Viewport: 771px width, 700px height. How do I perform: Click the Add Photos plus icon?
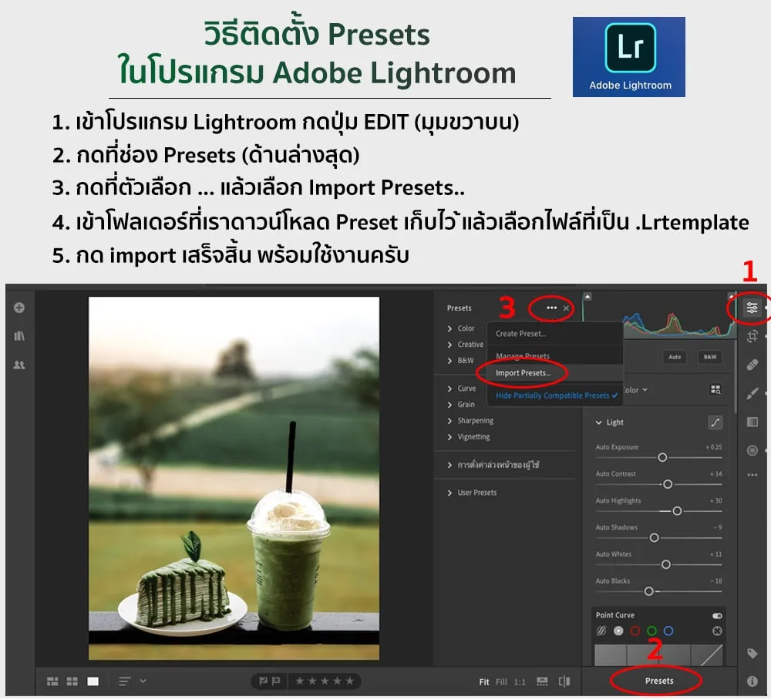click(19, 308)
